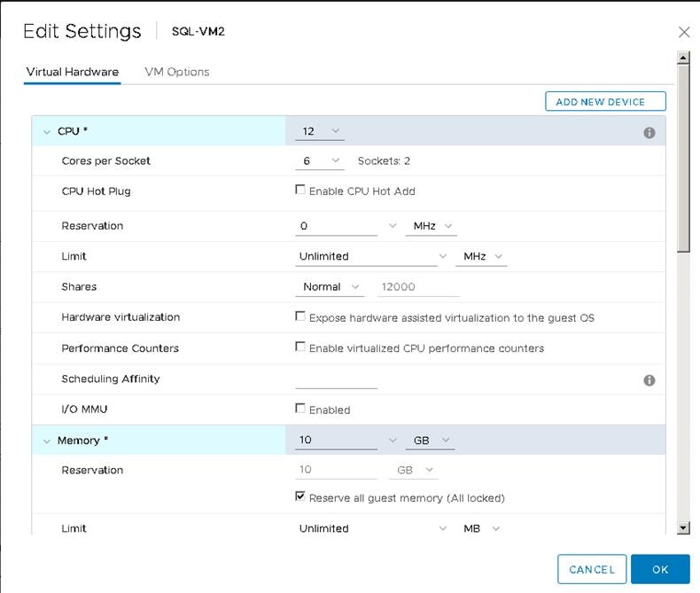Image resolution: width=700 pixels, height=593 pixels.
Task: Close the Edit Settings dialog with X
Action: point(683,32)
